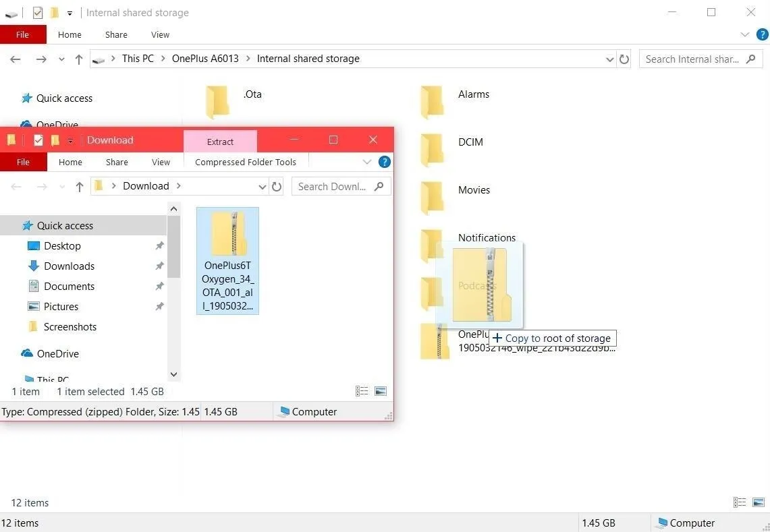Click magnifier in the Search Download box
The width and height of the screenshot is (770, 532).
coord(379,186)
